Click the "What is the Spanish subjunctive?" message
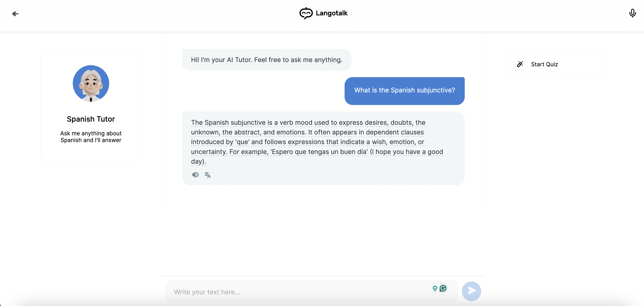The width and height of the screenshot is (644, 306). click(x=404, y=90)
